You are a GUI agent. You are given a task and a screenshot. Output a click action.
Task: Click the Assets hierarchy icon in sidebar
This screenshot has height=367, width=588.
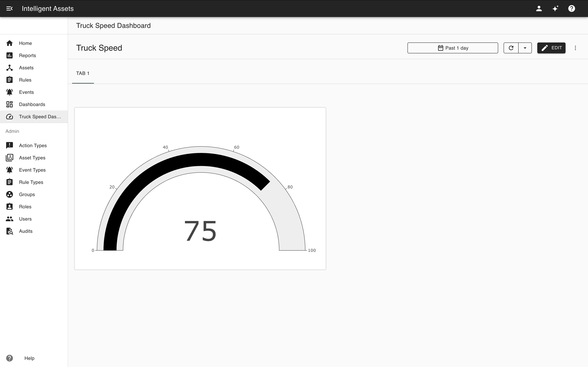click(10, 68)
